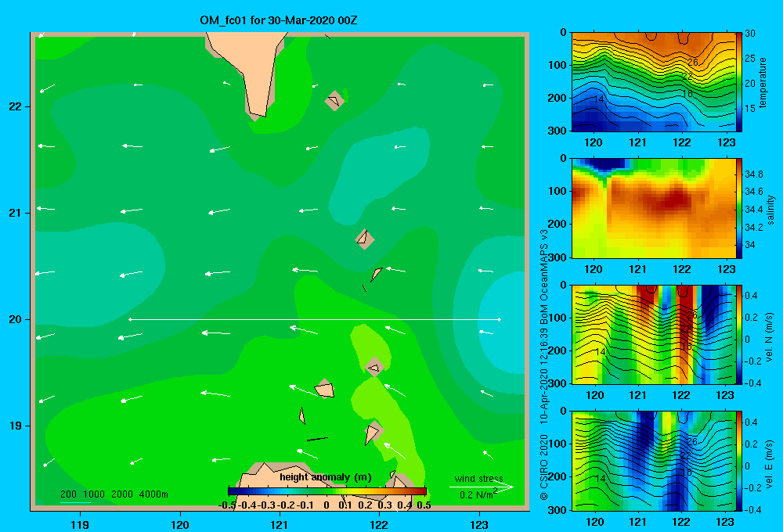783x532 pixels.
Task: Click the white transect line at latitude 20
Action: coord(315,319)
